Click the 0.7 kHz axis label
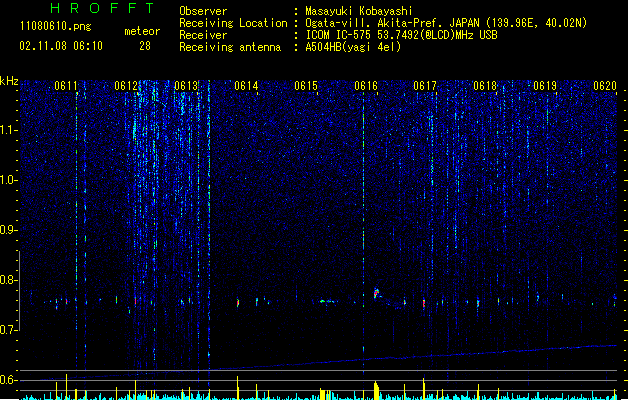This screenshot has height=400, width=629. 8,330
